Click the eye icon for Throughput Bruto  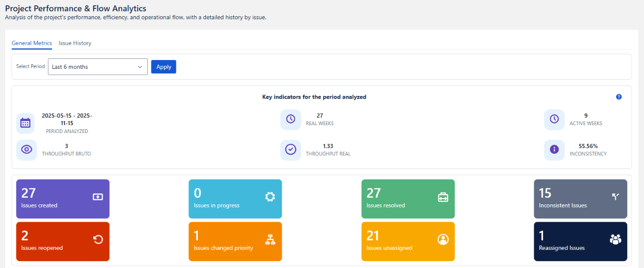click(26, 150)
